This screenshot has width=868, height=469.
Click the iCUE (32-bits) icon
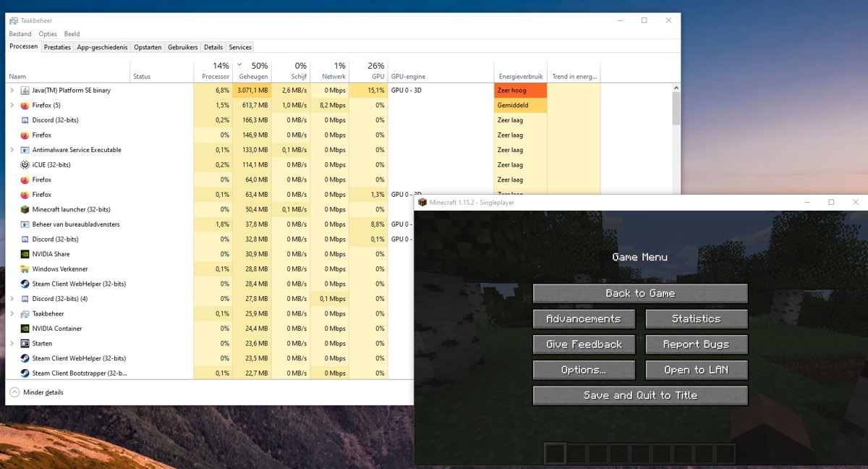tap(25, 165)
